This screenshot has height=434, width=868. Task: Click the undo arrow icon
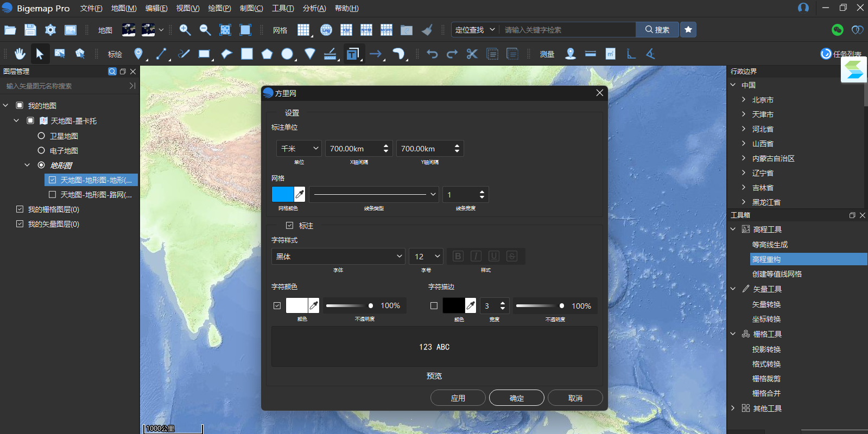[x=432, y=54]
